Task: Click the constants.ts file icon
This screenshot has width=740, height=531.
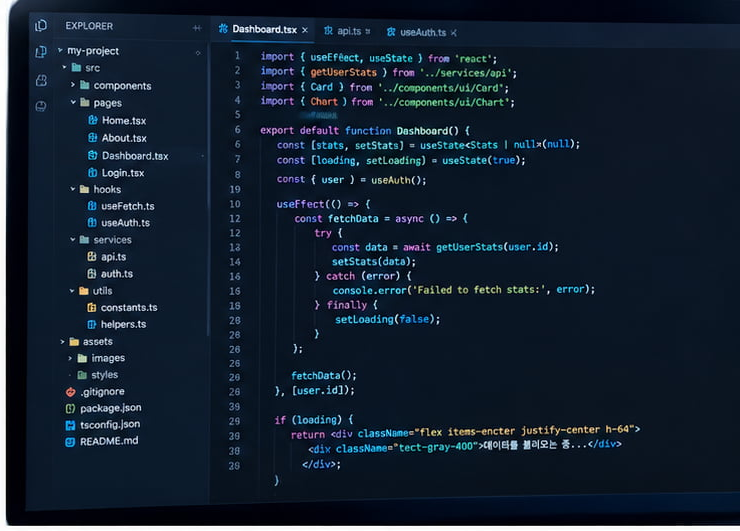Action: pos(92,308)
